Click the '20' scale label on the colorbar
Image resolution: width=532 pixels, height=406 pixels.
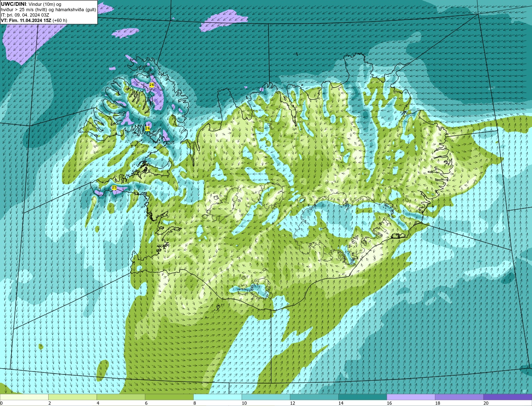pyautogui.click(x=486, y=403)
